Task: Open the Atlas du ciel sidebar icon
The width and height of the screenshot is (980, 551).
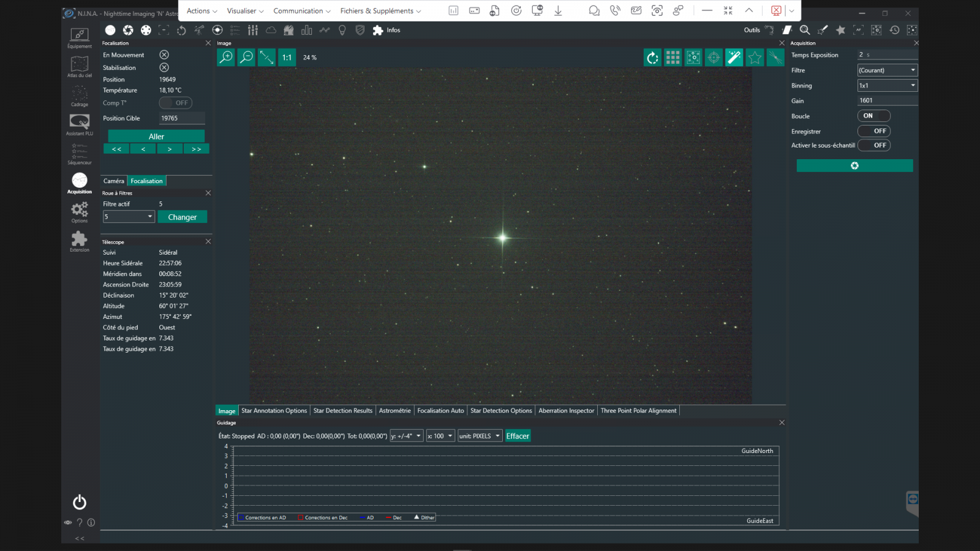Action: click(x=80, y=66)
